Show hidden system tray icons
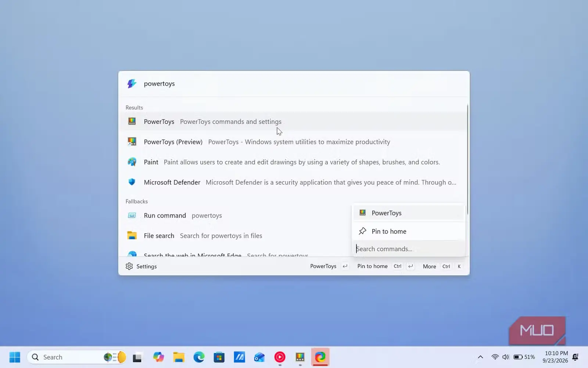Viewport: 588px width, 368px height. [x=480, y=357]
